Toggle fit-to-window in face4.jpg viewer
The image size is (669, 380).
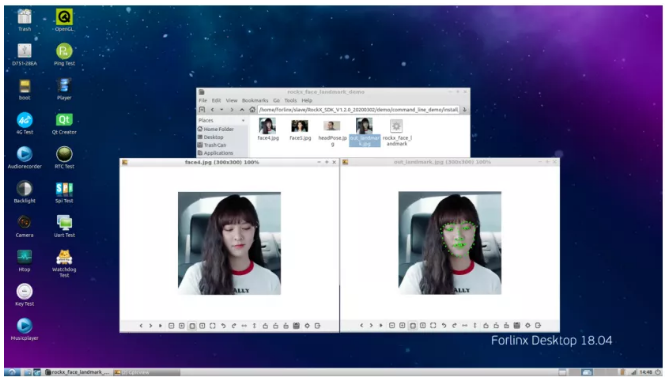tap(192, 326)
